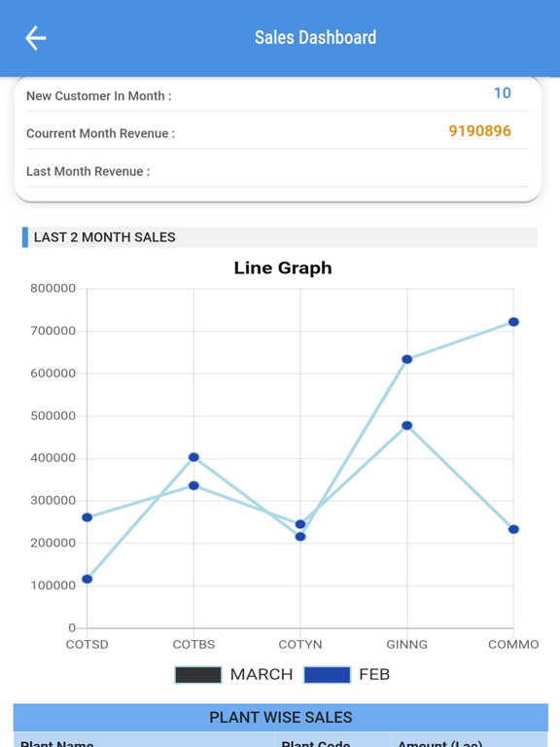Select the COMMO data point near 230000
Screen dimensions: 560x747
coord(513,529)
